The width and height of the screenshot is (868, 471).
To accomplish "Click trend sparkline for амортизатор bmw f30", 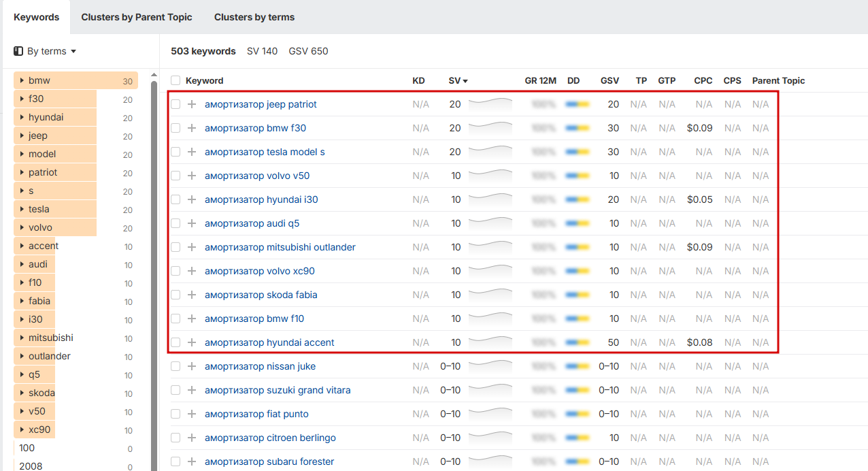I will [490, 127].
